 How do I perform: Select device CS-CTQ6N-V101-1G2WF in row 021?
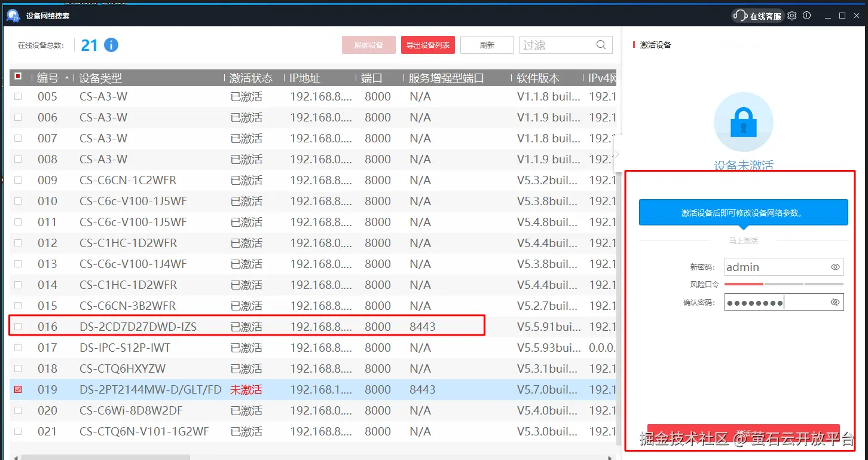(x=144, y=431)
